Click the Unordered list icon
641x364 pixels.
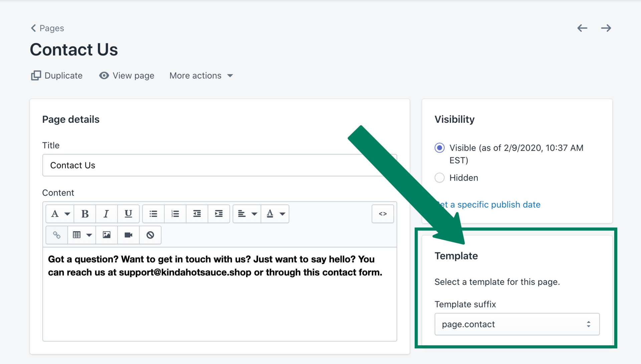(154, 214)
